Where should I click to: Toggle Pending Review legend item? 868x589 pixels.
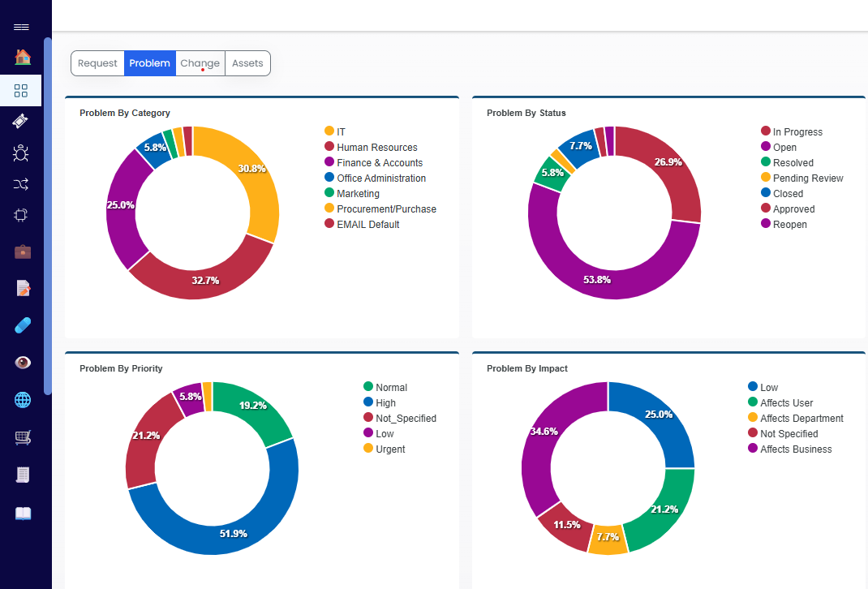pos(802,178)
